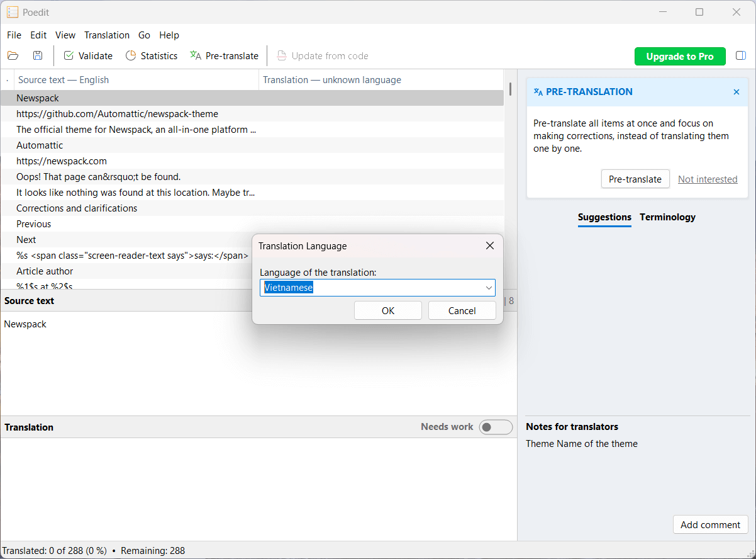The image size is (756, 559).
Task: Open the Translation menu
Action: [107, 35]
